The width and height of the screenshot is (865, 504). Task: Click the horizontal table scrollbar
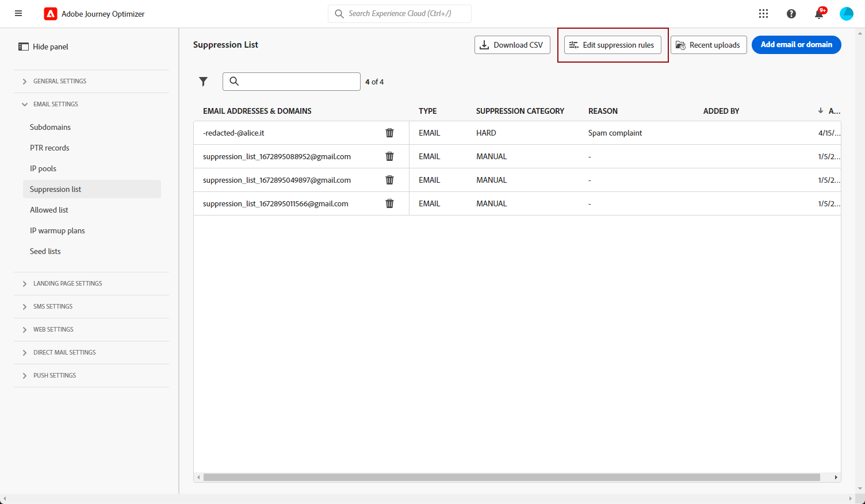pos(511,477)
